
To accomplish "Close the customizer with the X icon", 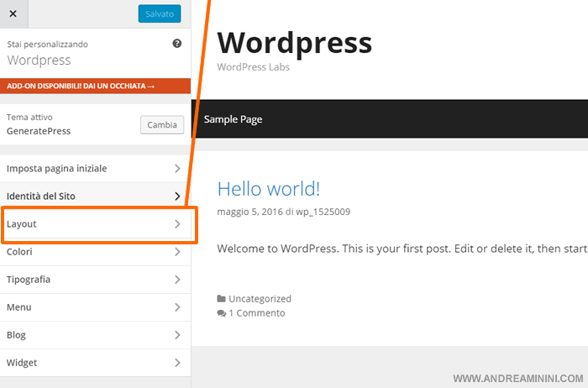I will pyautogui.click(x=13, y=13).
